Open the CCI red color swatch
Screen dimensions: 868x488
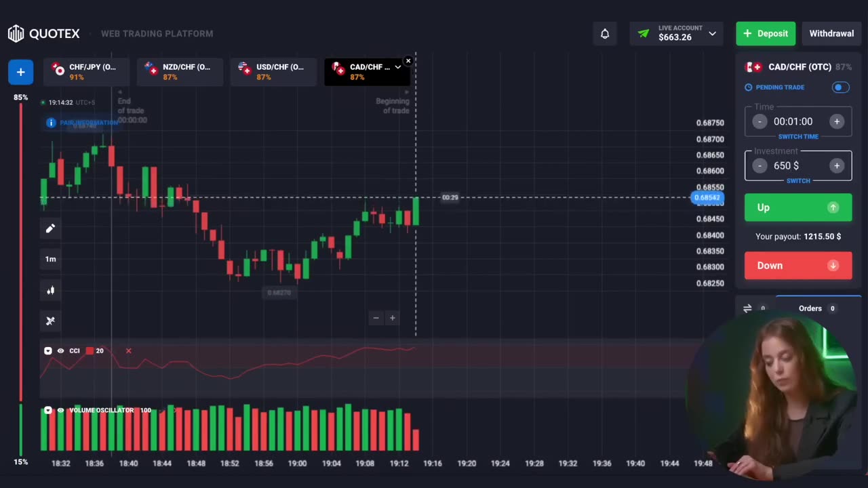(x=90, y=350)
